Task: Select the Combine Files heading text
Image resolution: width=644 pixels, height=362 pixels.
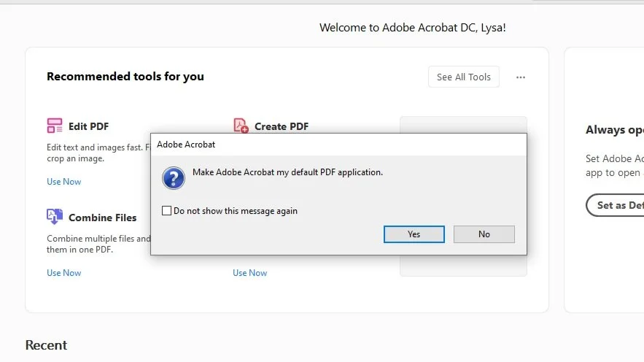Action: (x=102, y=217)
